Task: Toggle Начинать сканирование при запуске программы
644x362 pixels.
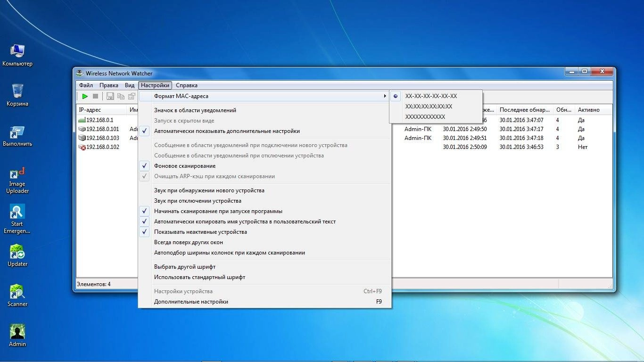Action: click(x=264, y=211)
